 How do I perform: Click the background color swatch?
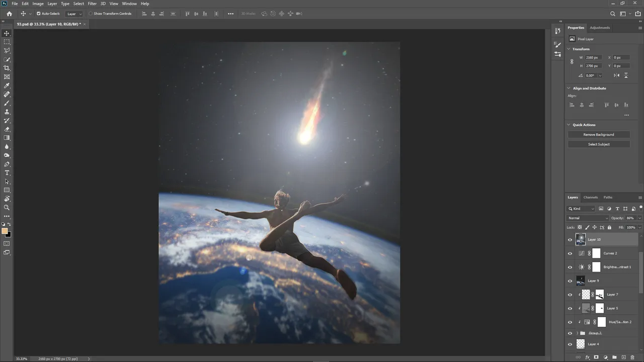(x=8, y=234)
